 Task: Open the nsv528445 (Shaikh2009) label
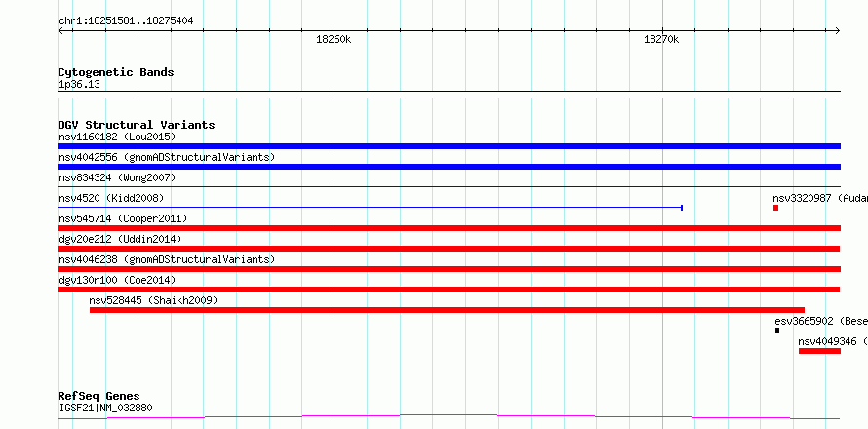point(153,300)
